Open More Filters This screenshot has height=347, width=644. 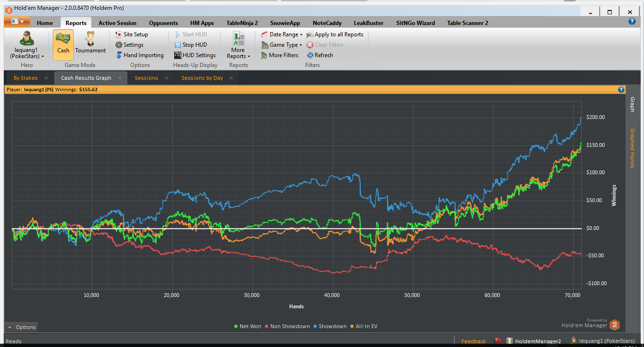pyautogui.click(x=280, y=55)
